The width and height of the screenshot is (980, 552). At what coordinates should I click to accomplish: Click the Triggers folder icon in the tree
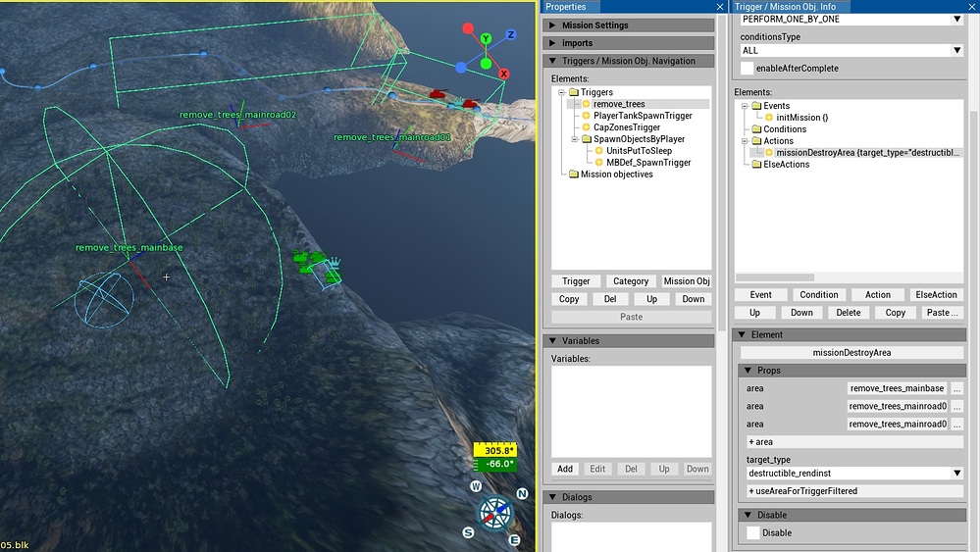pos(573,92)
